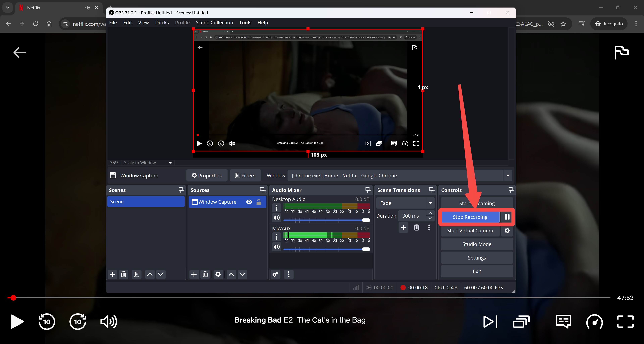The width and height of the screenshot is (644, 344).
Task: Move source up in the Sources panel
Action: (231, 274)
